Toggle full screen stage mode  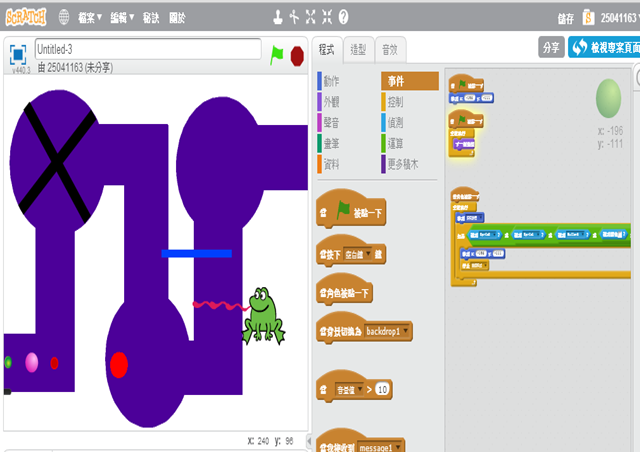pyautogui.click(x=18, y=55)
